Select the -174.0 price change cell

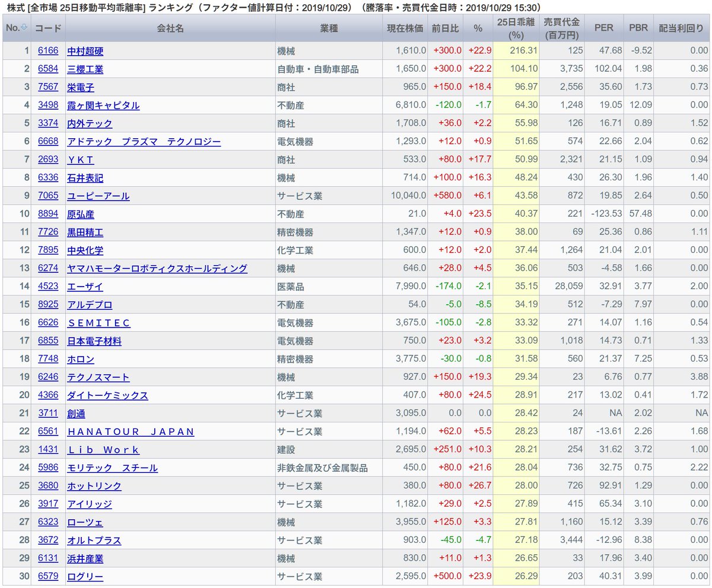click(446, 287)
